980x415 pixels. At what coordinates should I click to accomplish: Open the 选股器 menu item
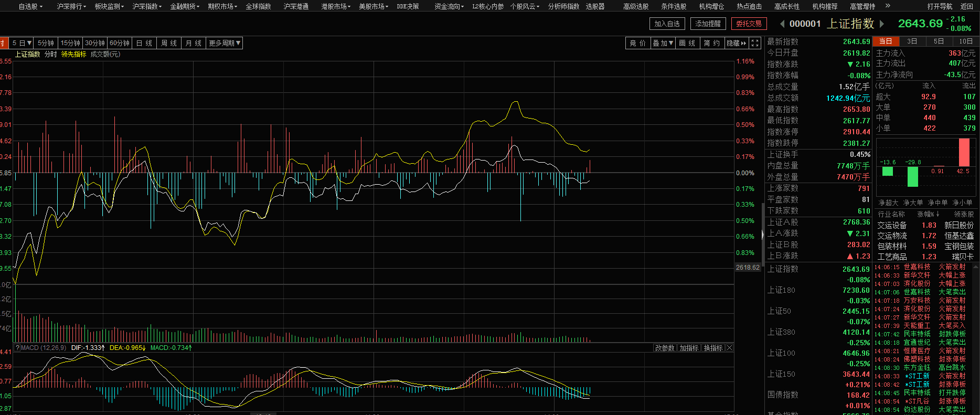[x=595, y=6]
